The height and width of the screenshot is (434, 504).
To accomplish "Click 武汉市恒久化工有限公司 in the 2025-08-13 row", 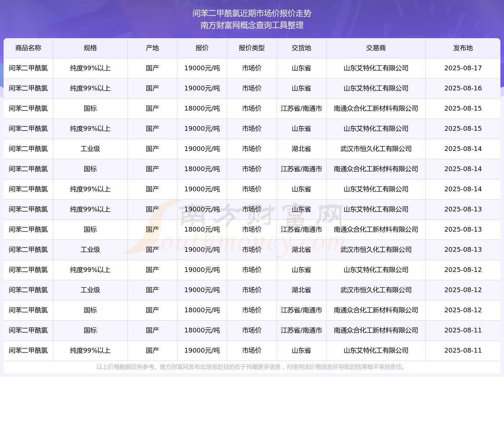I will click(x=376, y=250).
